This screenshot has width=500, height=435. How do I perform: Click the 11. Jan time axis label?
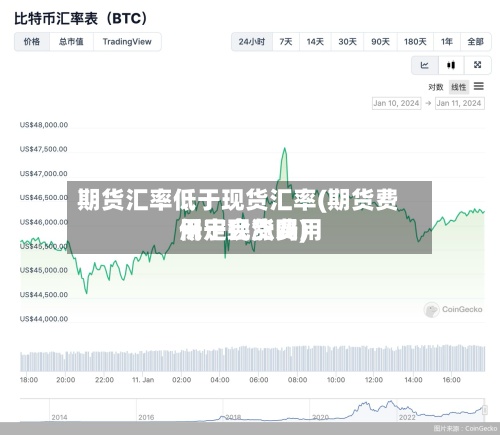click(143, 380)
